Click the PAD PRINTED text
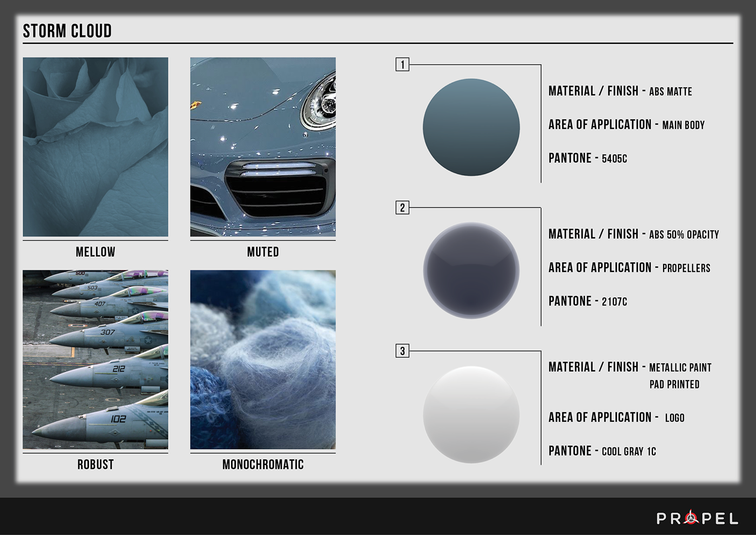756x535 pixels. (674, 384)
